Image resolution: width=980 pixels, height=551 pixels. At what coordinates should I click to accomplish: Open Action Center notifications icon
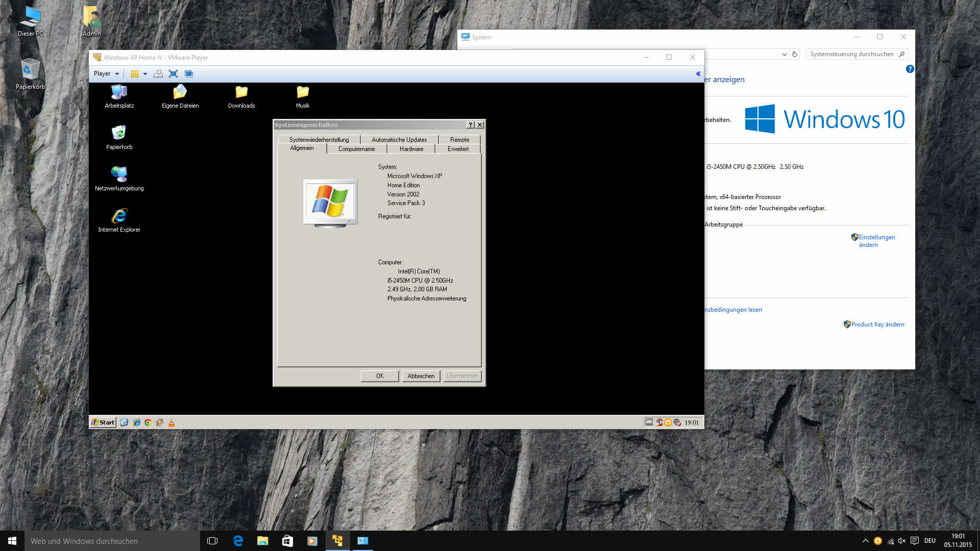(x=915, y=541)
